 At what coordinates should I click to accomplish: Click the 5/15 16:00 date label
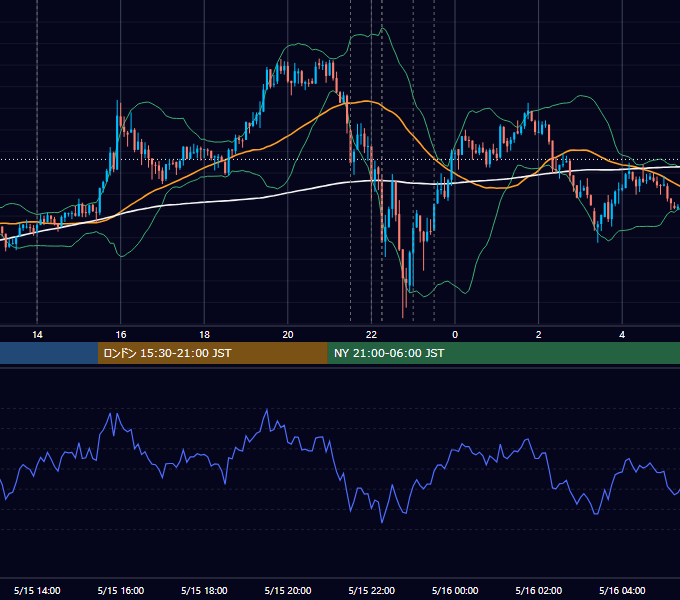click(x=121, y=590)
